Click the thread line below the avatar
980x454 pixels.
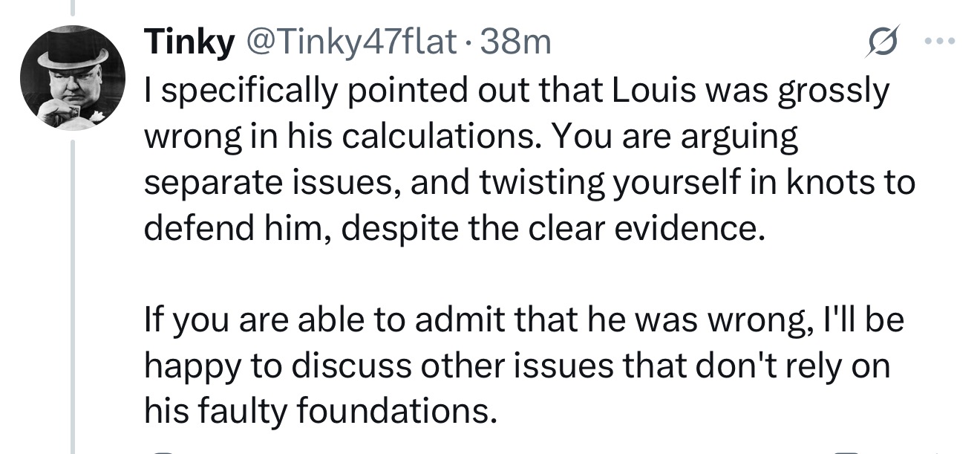coord(73,297)
